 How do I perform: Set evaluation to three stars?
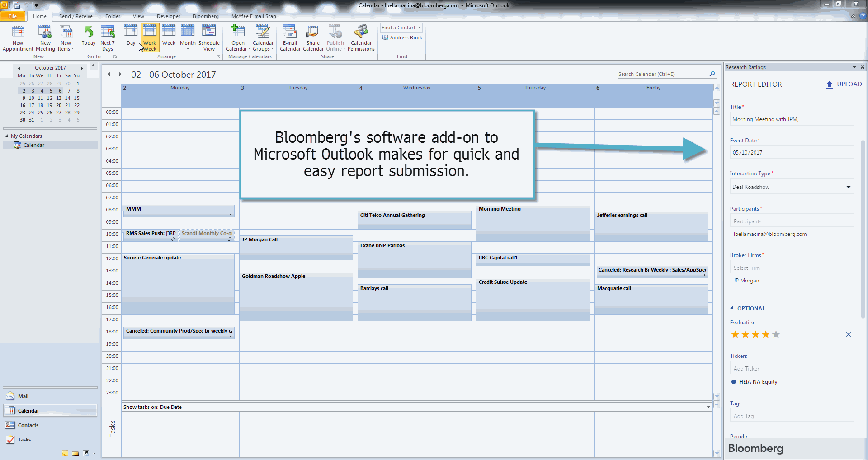click(x=755, y=334)
